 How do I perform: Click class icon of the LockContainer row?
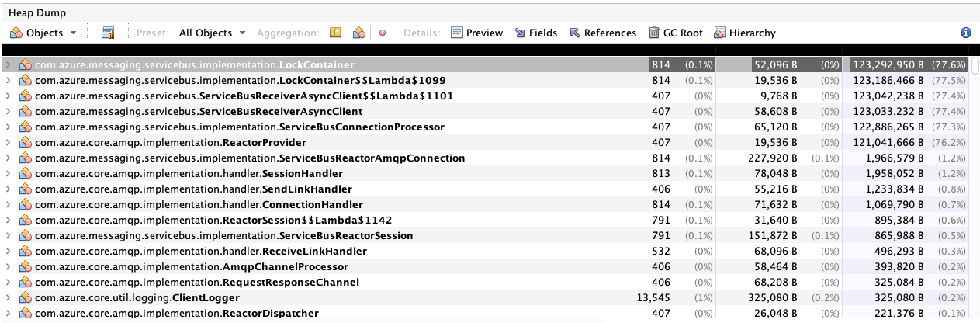pyautogui.click(x=25, y=65)
